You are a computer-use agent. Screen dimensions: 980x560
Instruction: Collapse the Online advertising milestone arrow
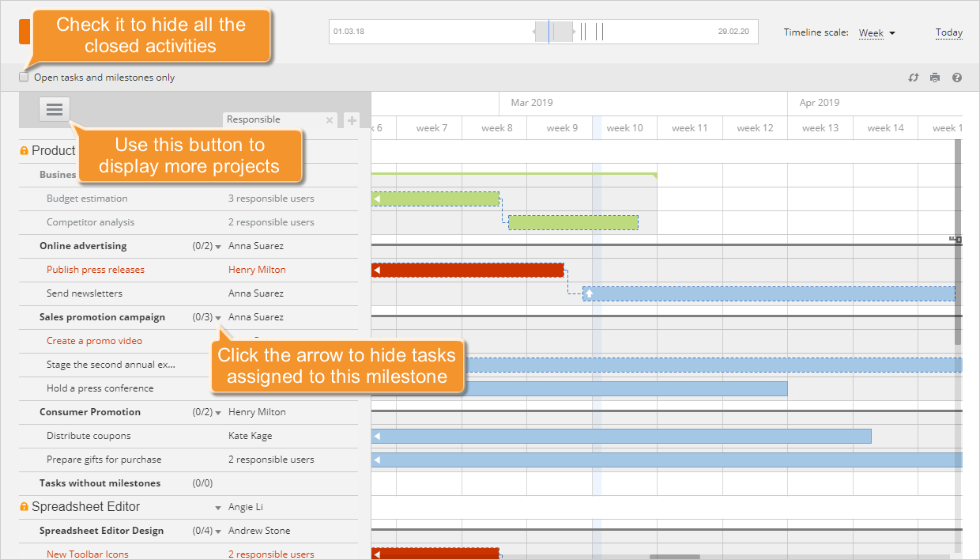[218, 246]
